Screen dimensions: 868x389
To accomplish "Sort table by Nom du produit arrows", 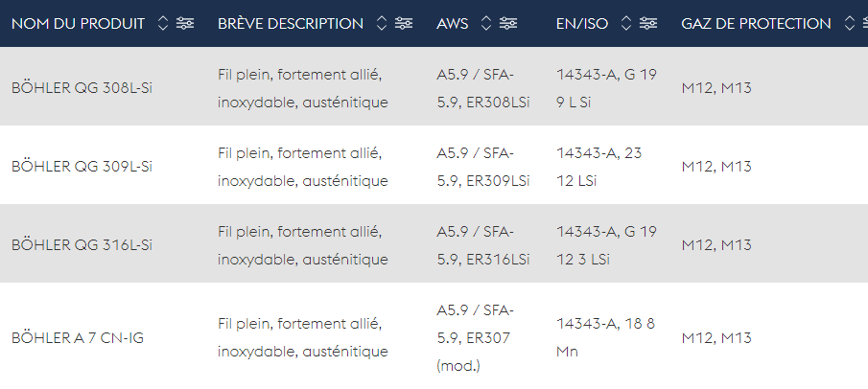I will 162,24.
